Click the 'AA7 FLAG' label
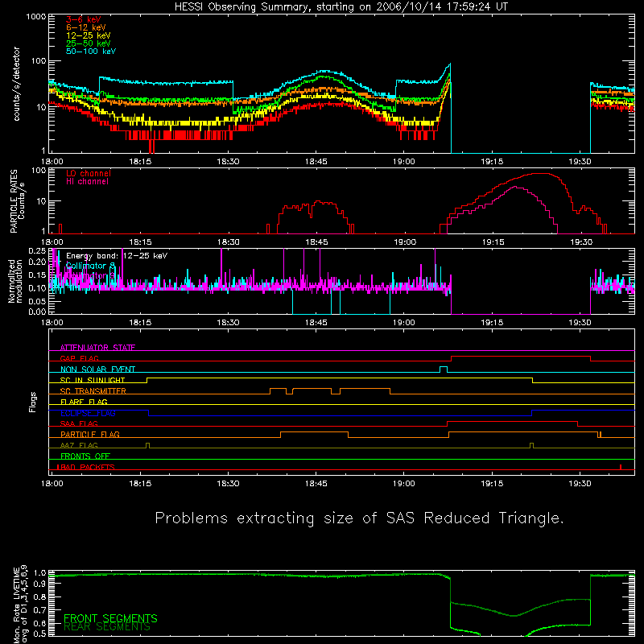The height and width of the screenshot is (644, 644). (x=79, y=445)
